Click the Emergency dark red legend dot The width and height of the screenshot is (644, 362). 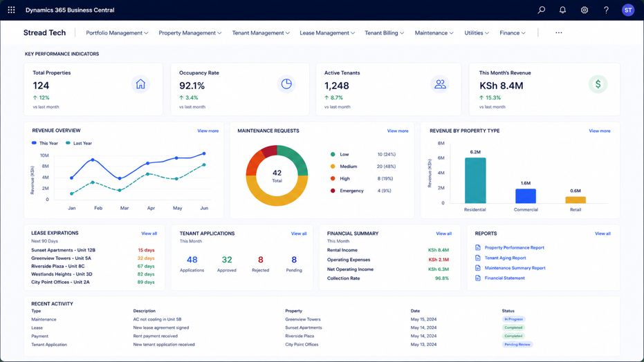pos(333,191)
